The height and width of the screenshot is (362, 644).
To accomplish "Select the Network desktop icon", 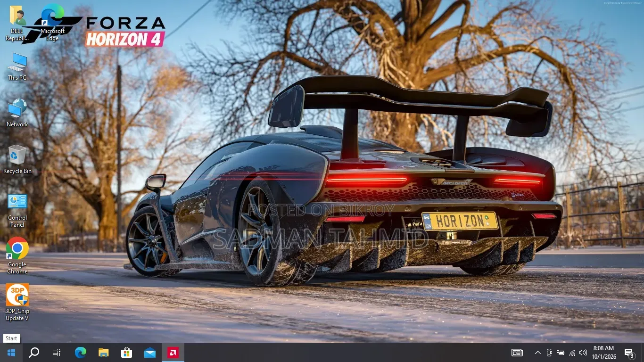I will (x=17, y=113).
